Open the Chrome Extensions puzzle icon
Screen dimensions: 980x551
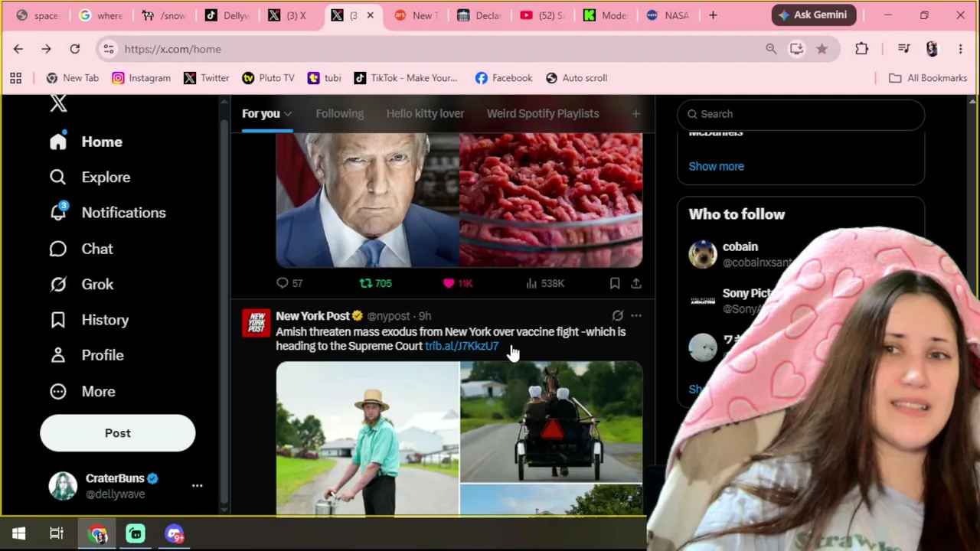coord(861,49)
